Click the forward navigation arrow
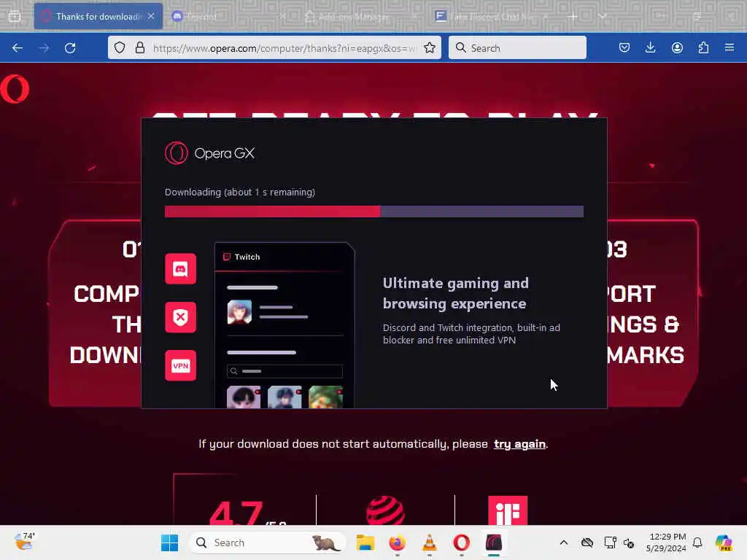The image size is (747, 560). tap(44, 48)
